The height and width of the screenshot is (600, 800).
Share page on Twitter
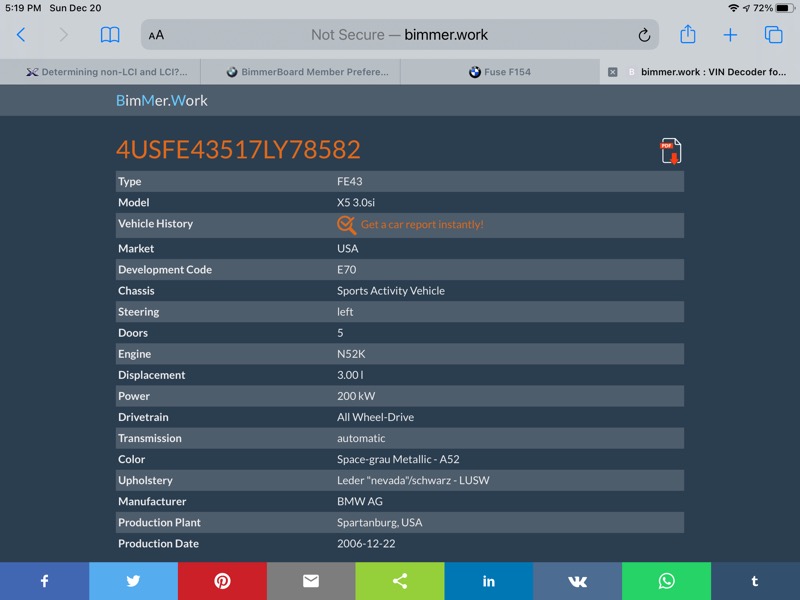click(x=133, y=581)
